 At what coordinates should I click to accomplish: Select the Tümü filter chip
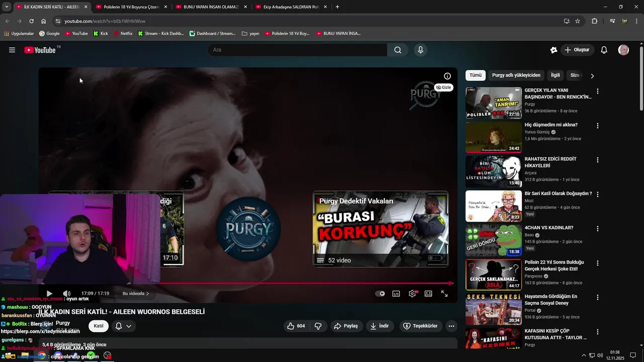click(475, 75)
